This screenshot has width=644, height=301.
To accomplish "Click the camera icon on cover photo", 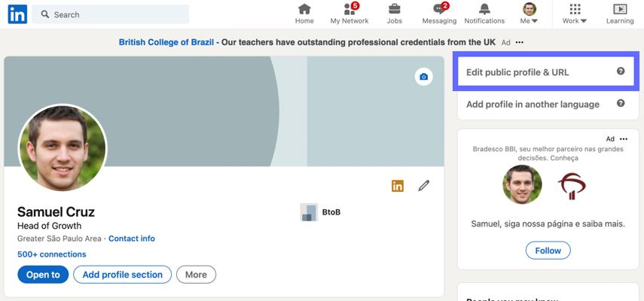I will tap(423, 77).
